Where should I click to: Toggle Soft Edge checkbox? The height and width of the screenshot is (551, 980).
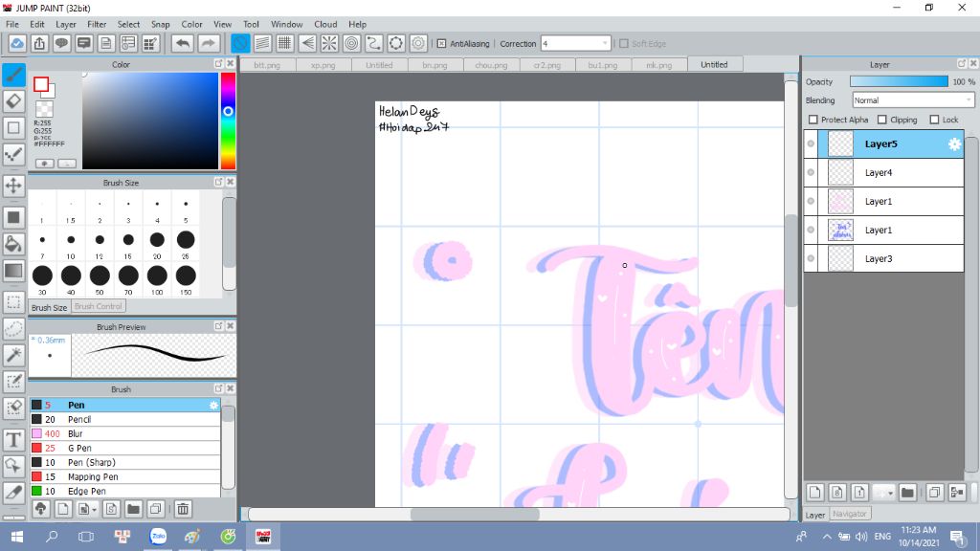624,44
